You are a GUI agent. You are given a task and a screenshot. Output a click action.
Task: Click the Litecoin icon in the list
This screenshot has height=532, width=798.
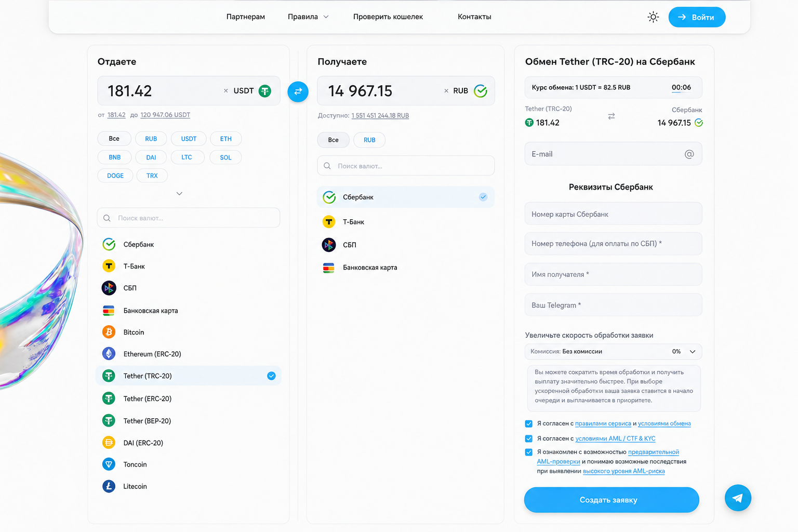coord(109,486)
